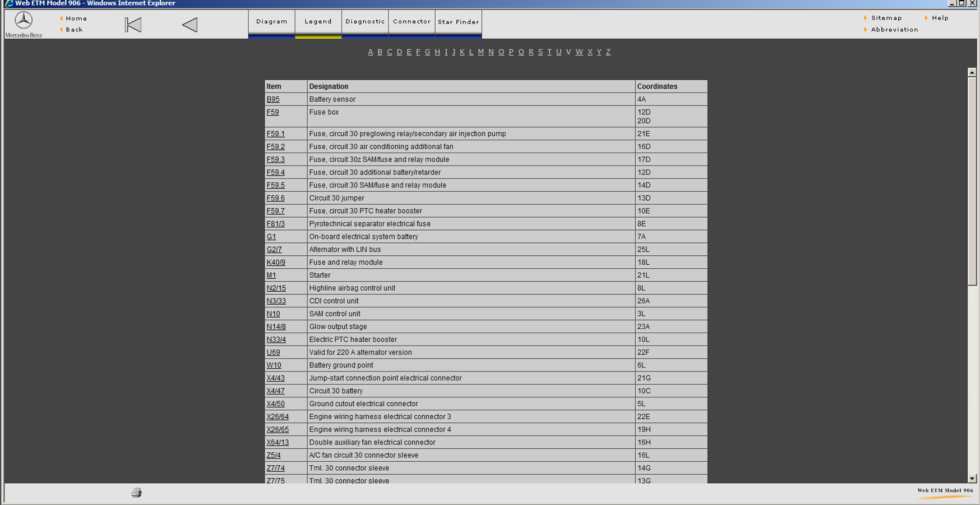This screenshot has width=980, height=505.
Task: Open the Help link
Action: tap(940, 18)
